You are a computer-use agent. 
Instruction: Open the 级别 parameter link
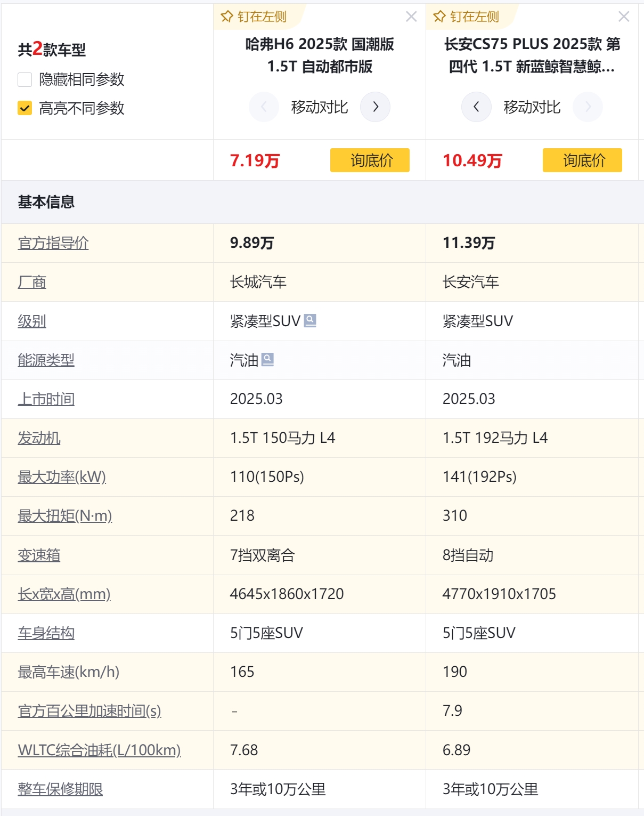pos(32,321)
